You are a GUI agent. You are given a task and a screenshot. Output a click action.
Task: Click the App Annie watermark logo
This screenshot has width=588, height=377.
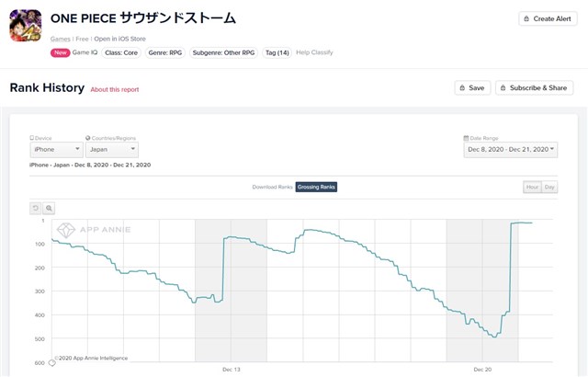93,229
